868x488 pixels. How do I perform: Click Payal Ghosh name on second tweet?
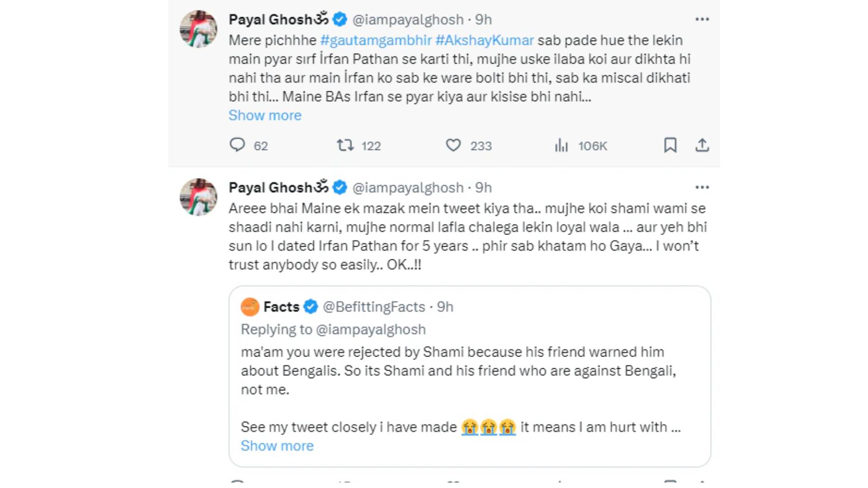(270, 188)
